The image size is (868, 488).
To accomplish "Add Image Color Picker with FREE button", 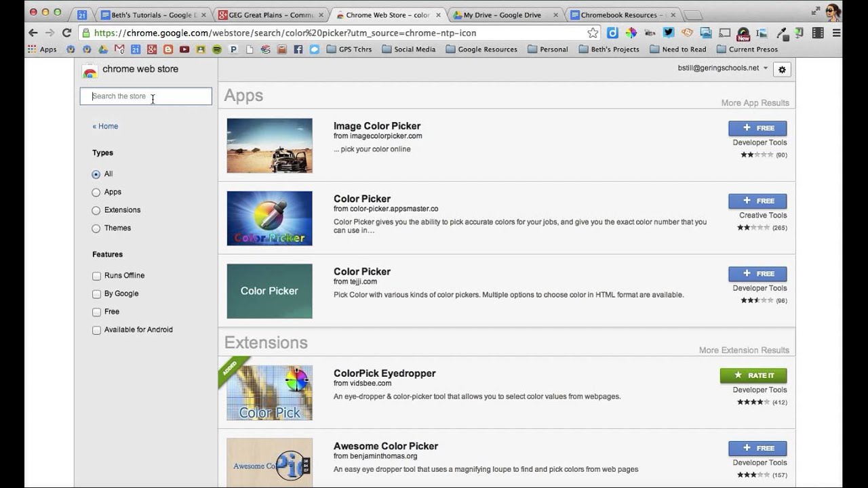I will pos(757,128).
